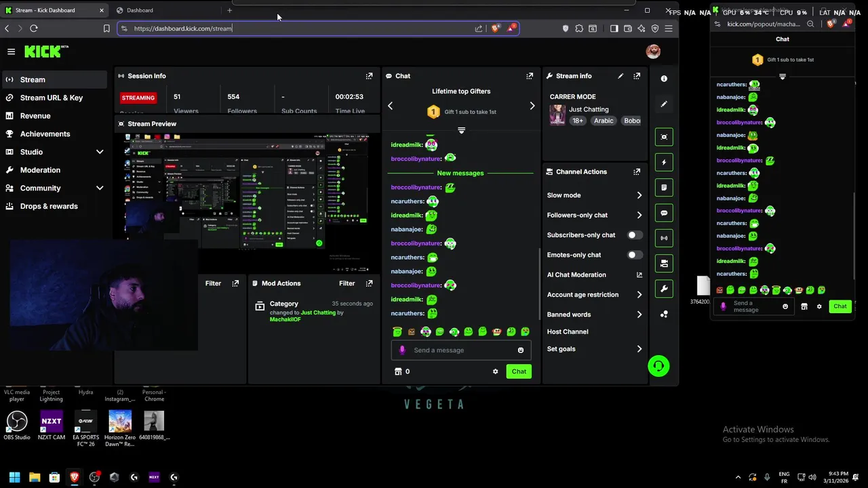
Task: Click Host Channel action
Action: click(568, 331)
